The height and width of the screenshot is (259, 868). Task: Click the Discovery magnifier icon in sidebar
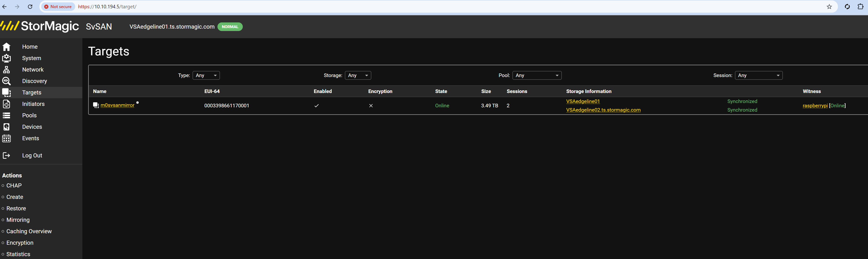[6, 81]
